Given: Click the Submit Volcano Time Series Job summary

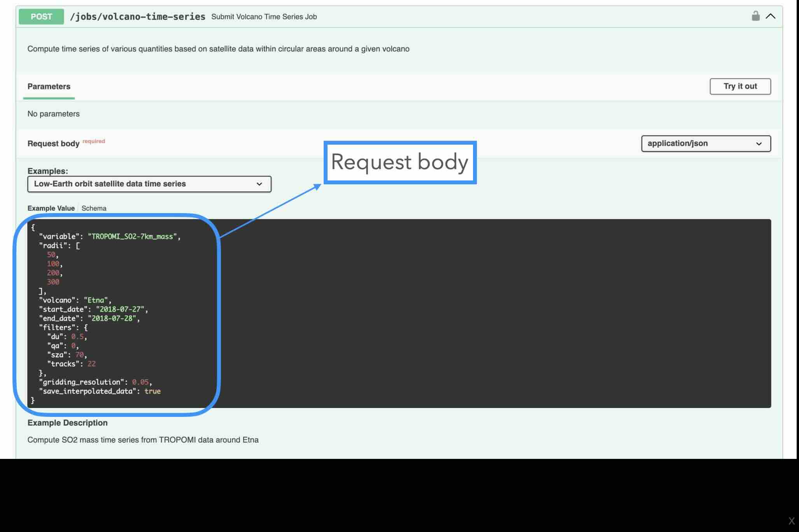Looking at the screenshot, I should pos(264,17).
